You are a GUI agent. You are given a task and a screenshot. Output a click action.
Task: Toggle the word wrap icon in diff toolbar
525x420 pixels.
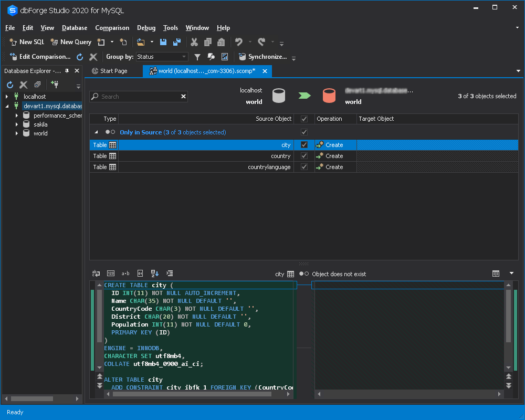(x=96, y=274)
